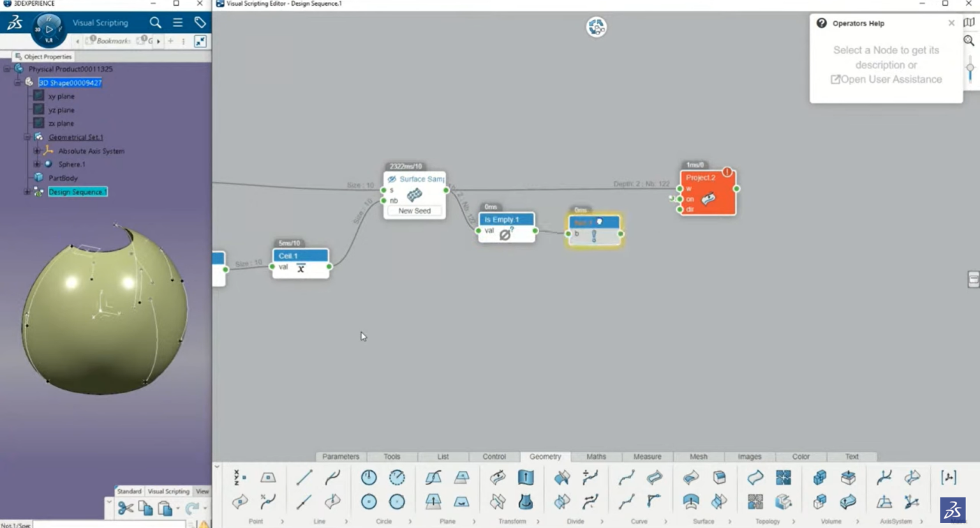The width and height of the screenshot is (980, 528).
Task: Select the Line creation tool
Action: tap(304, 477)
